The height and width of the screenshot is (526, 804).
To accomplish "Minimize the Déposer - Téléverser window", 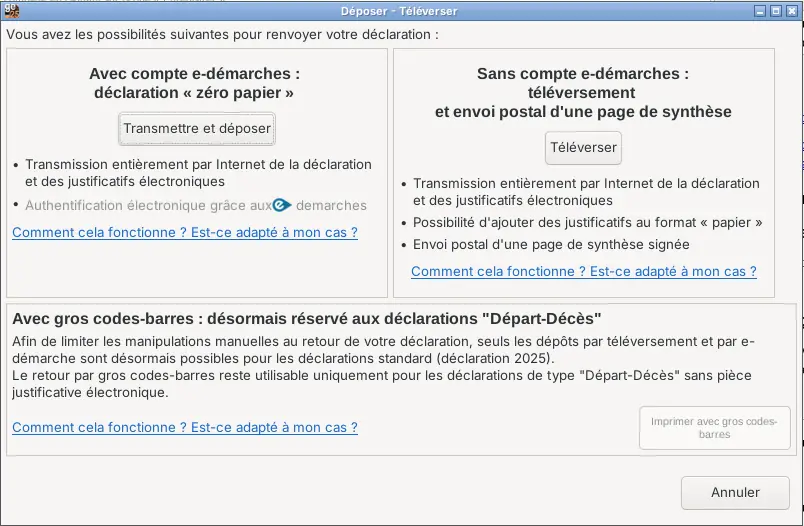I will click(760, 11).
